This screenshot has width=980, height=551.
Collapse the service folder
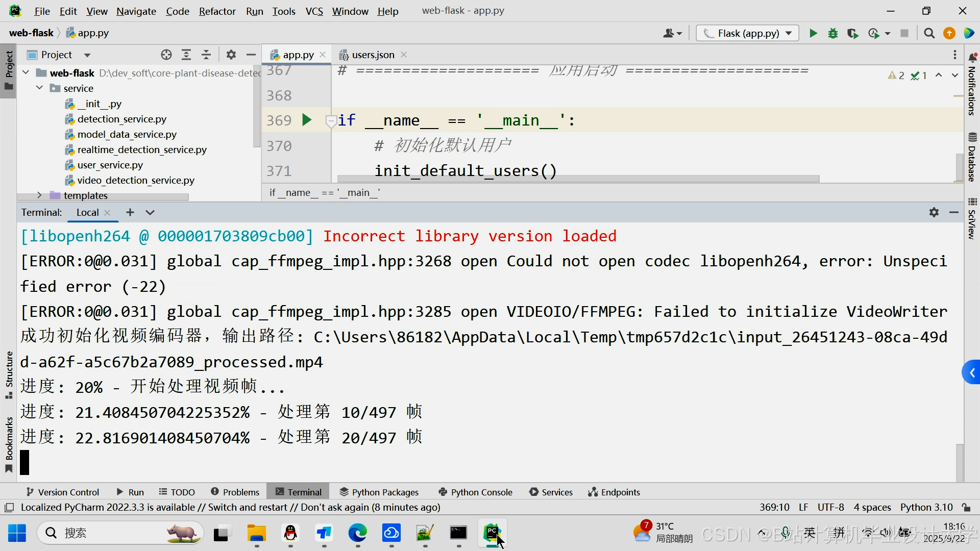(39, 88)
